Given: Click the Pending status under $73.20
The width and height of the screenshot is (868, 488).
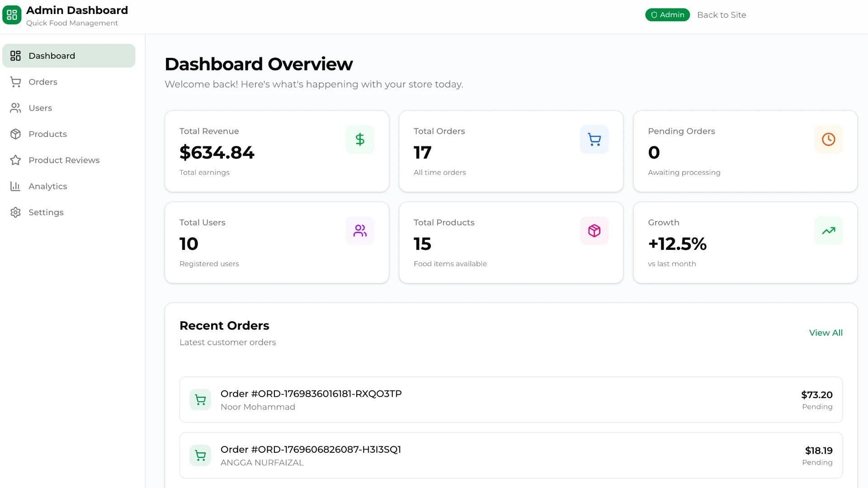Looking at the screenshot, I should click(817, 407).
